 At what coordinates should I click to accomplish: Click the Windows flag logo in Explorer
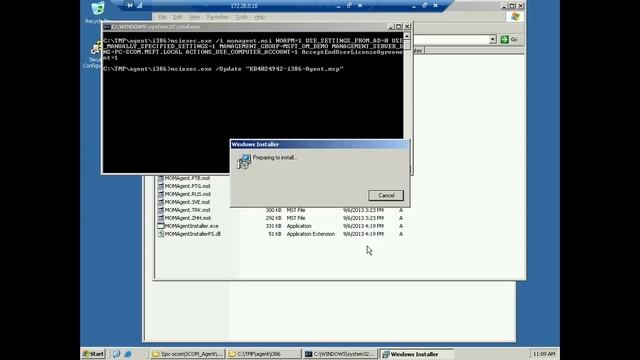[x=515, y=17]
